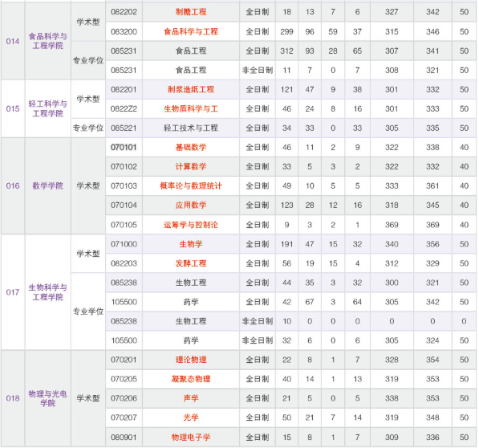Open the 生物质科学与工 major link
This screenshot has width=479, height=448.
191,109
